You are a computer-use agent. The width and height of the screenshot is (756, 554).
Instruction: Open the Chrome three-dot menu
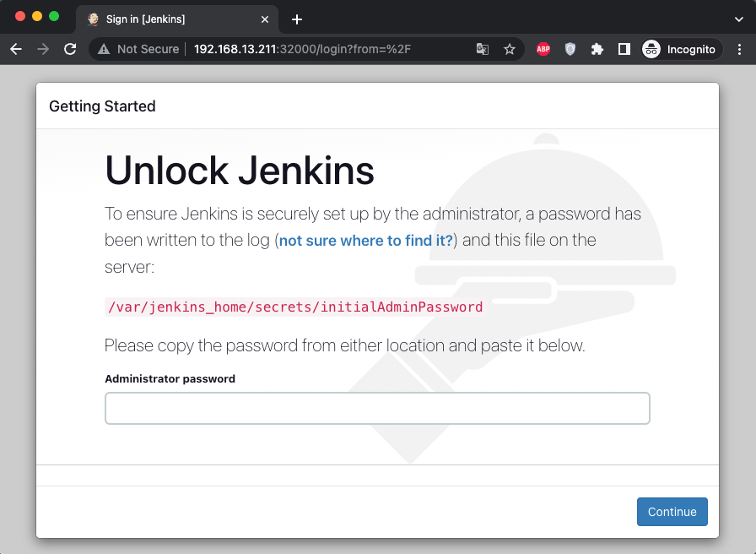click(x=739, y=49)
